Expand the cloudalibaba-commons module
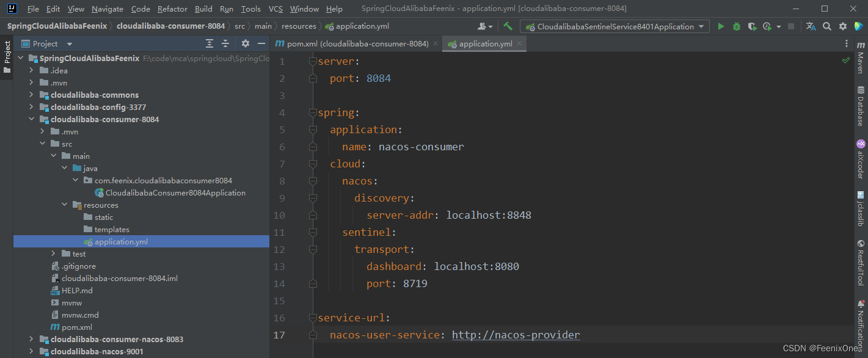The image size is (868, 358). tap(31, 95)
